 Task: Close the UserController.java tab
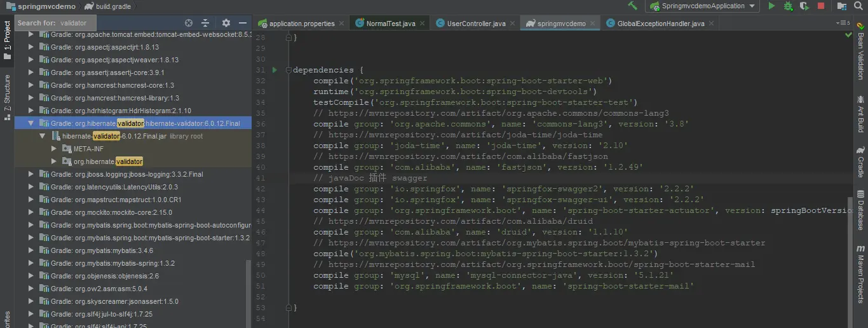point(513,24)
